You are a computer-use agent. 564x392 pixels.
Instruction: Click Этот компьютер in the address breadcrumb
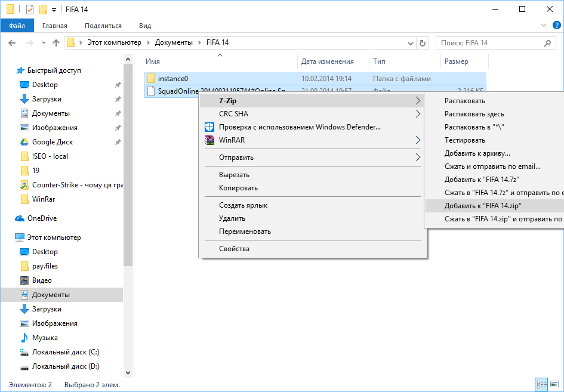pyautogui.click(x=115, y=42)
